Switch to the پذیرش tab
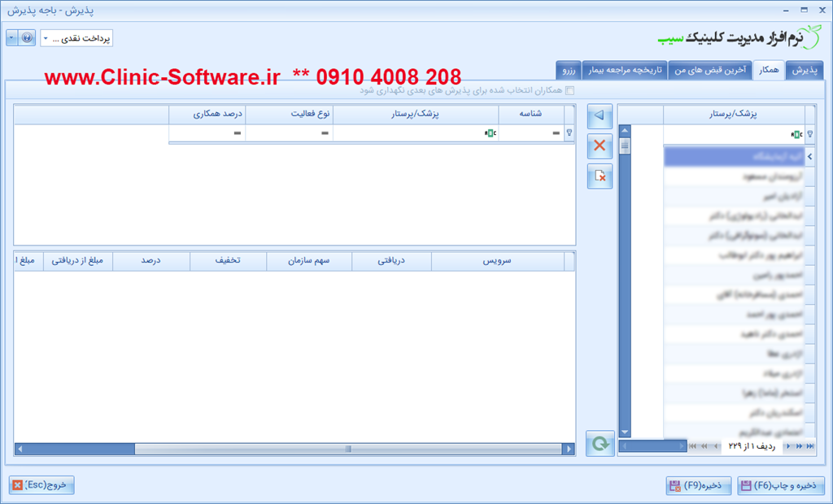The image size is (833, 504). pos(805,71)
